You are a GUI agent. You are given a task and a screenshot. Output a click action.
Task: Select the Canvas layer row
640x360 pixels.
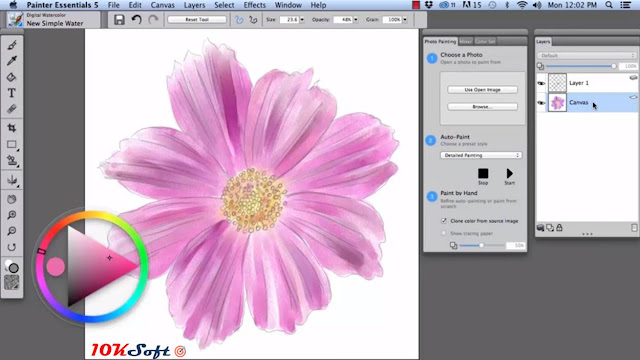point(587,102)
